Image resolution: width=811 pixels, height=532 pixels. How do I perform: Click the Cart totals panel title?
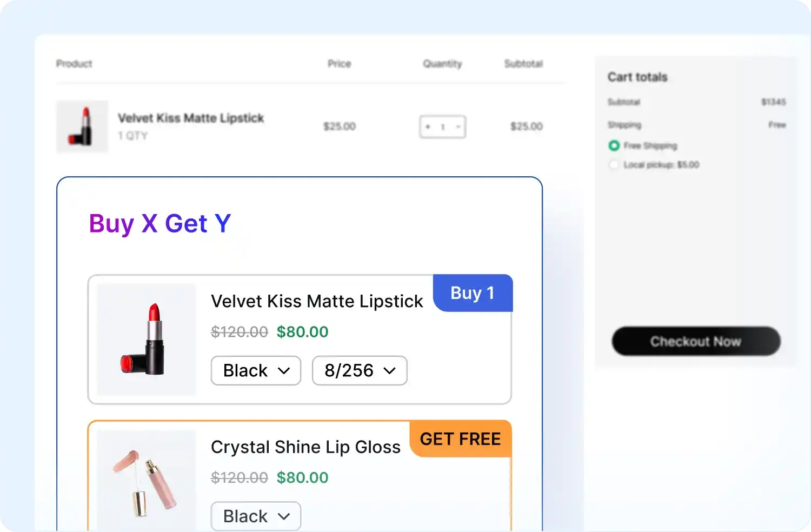(637, 77)
